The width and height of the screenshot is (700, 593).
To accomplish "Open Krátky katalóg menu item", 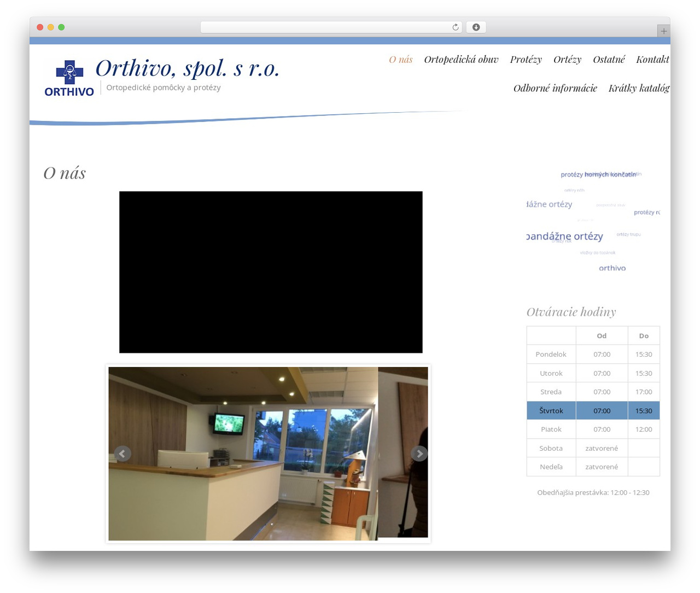I will (x=639, y=88).
